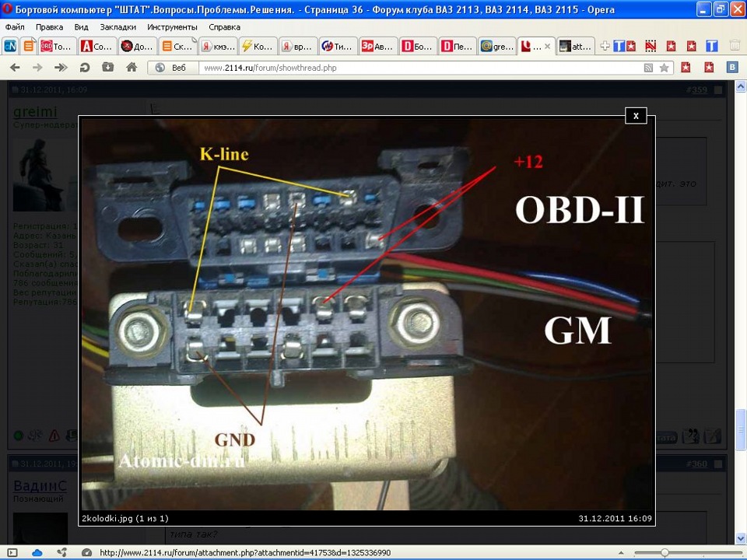Open the view options arrow beside zoom slider
This screenshot has height=560, width=747.
pos(621,553)
